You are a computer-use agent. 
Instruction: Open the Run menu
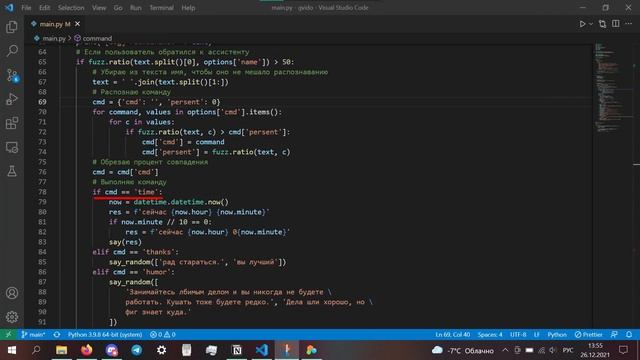(136, 8)
